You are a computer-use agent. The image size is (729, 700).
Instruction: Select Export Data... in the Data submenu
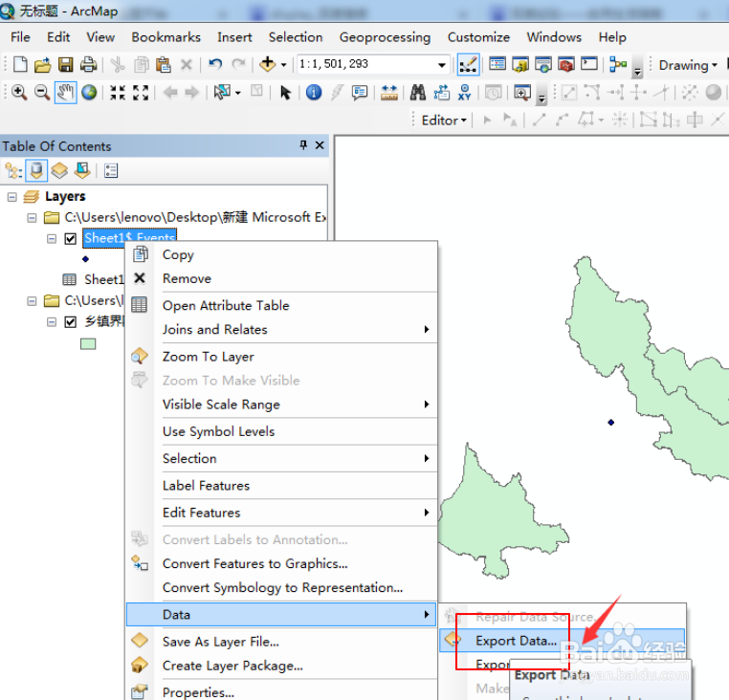[563, 641]
